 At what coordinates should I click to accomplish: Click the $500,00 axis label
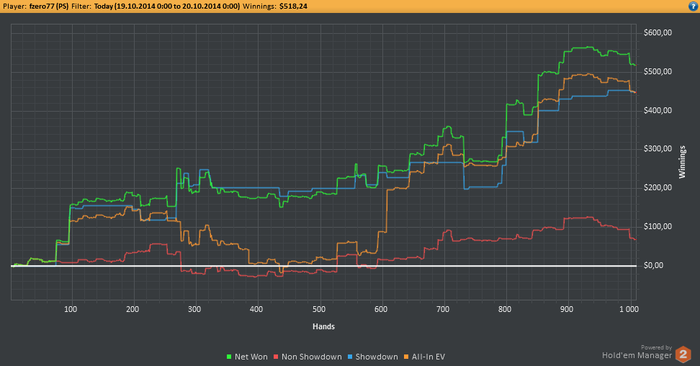pyautogui.click(x=658, y=71)
